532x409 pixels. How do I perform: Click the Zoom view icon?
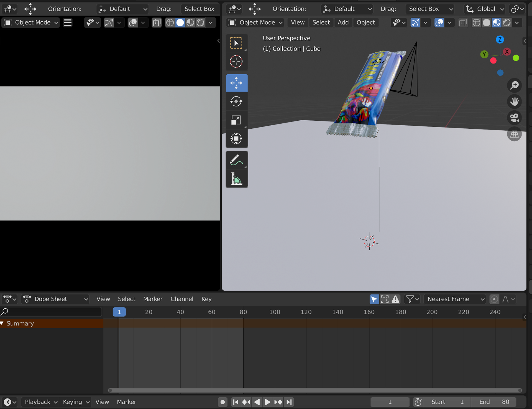coord(515,85)
